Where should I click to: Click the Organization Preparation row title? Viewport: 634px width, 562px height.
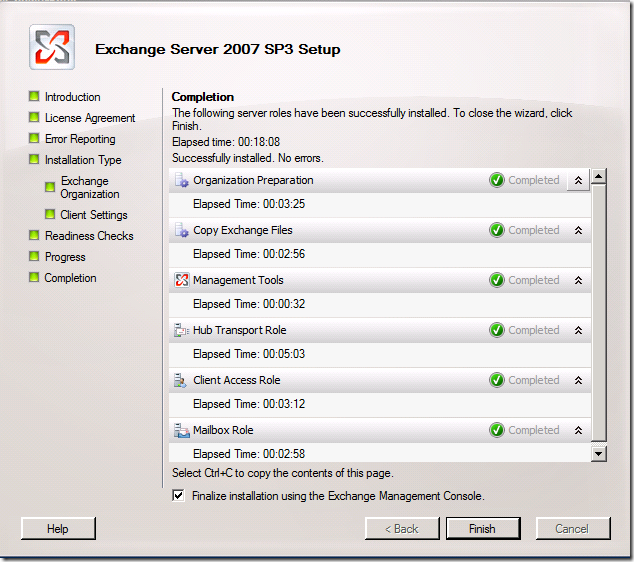(x=253, y=180)
